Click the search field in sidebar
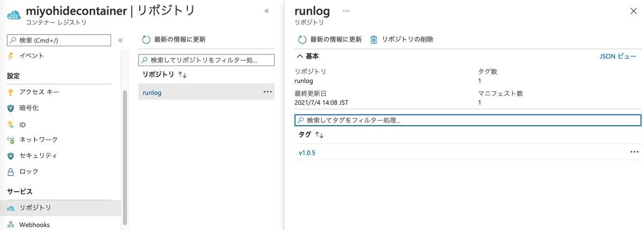 click(59, 40)
